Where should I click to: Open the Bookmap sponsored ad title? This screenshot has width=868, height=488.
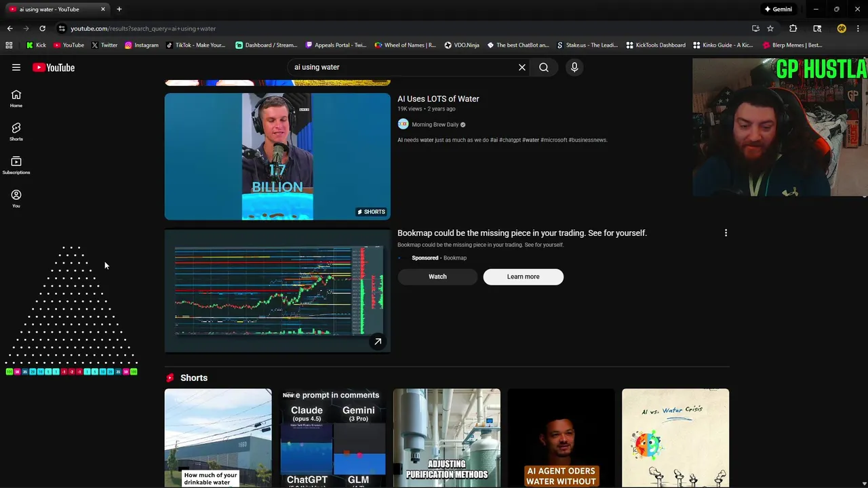point(522,233)
